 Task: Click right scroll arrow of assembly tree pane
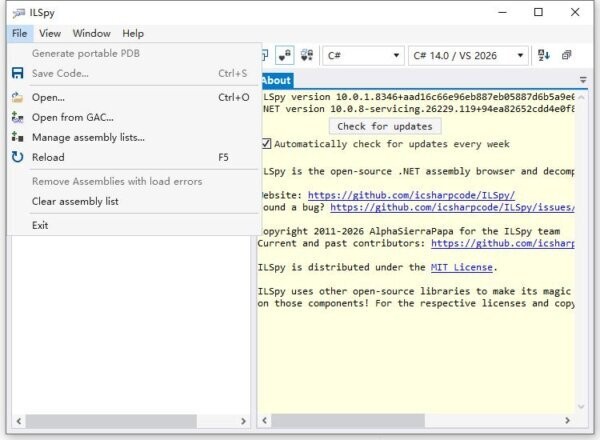coord(243,421)
